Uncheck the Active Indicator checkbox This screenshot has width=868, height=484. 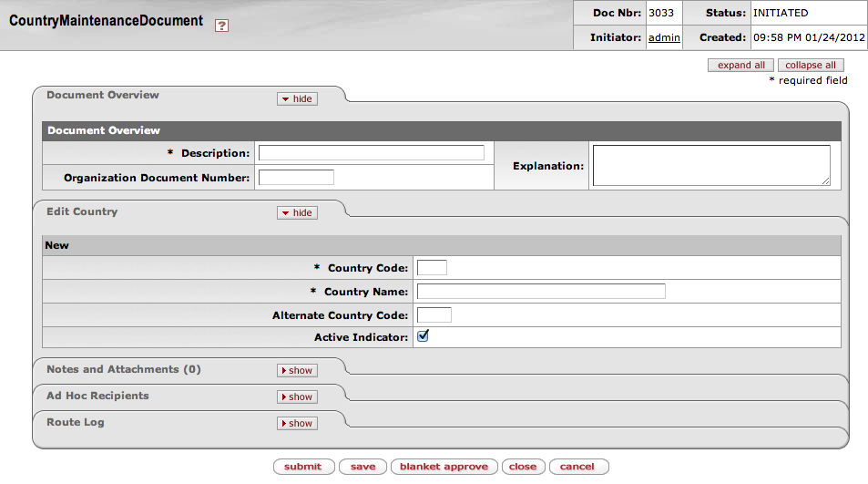[x=423, y=336]
